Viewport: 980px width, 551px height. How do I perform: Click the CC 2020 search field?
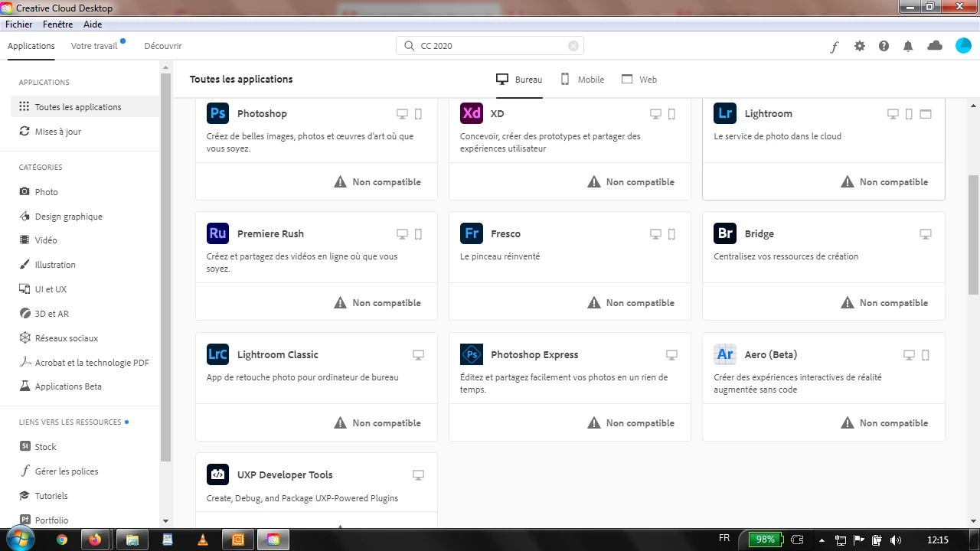(x=490, y=46)
